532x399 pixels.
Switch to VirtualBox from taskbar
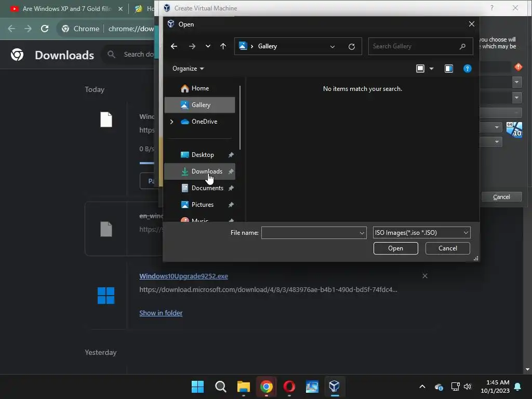point(335,387)
